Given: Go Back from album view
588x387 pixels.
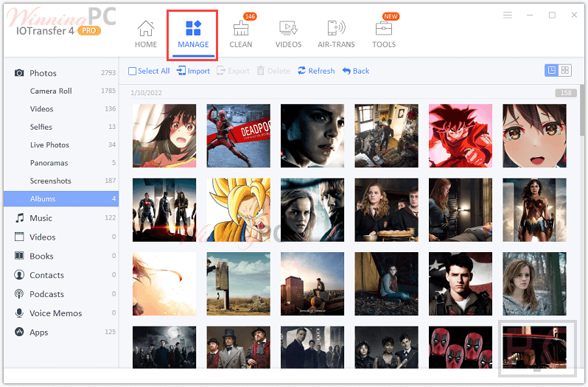Looking at the screenshot, I should pyautogui.click(x=355, y=71).
